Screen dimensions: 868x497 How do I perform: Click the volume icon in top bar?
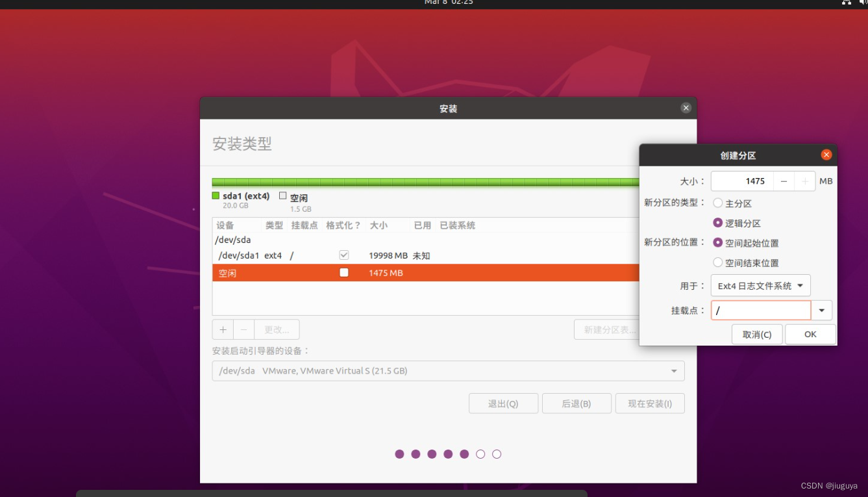click(864, 3)
